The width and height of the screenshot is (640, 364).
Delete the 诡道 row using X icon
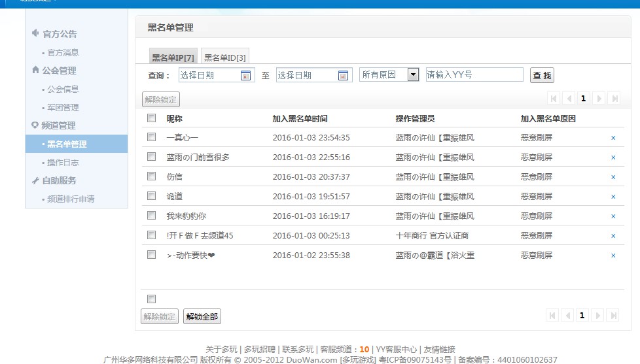click(613, 197)
